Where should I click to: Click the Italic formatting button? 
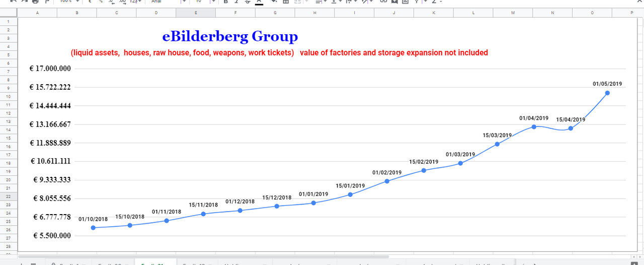[x=237, y=2]
